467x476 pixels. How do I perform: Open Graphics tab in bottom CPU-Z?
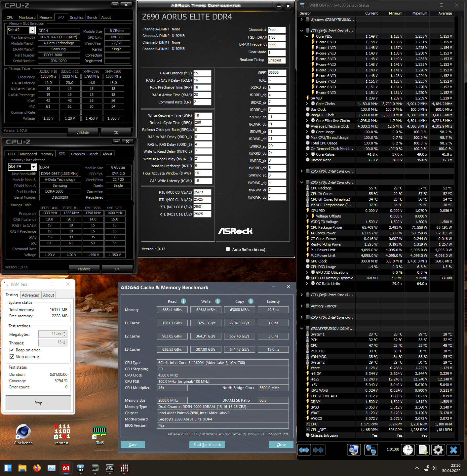point(78,154)
